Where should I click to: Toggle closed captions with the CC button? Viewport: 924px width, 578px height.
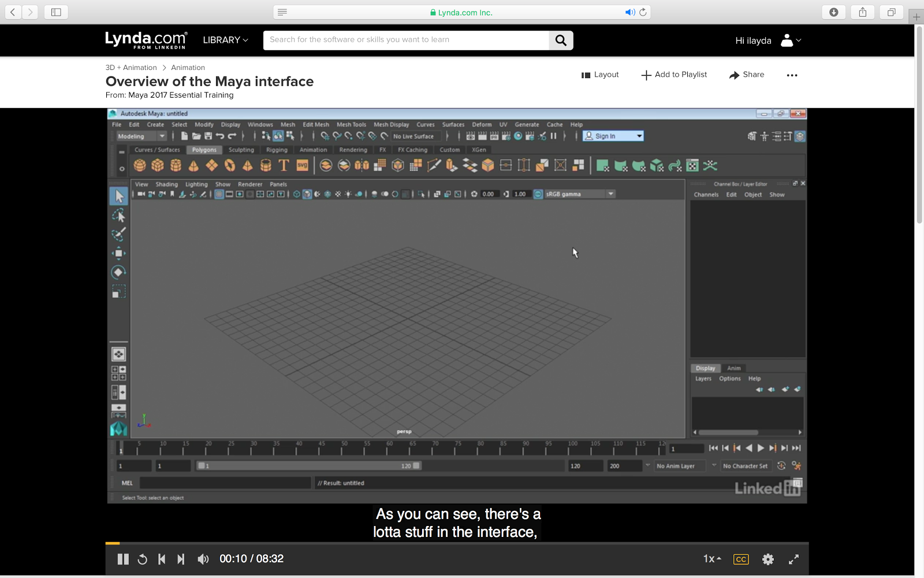point(741,559)
